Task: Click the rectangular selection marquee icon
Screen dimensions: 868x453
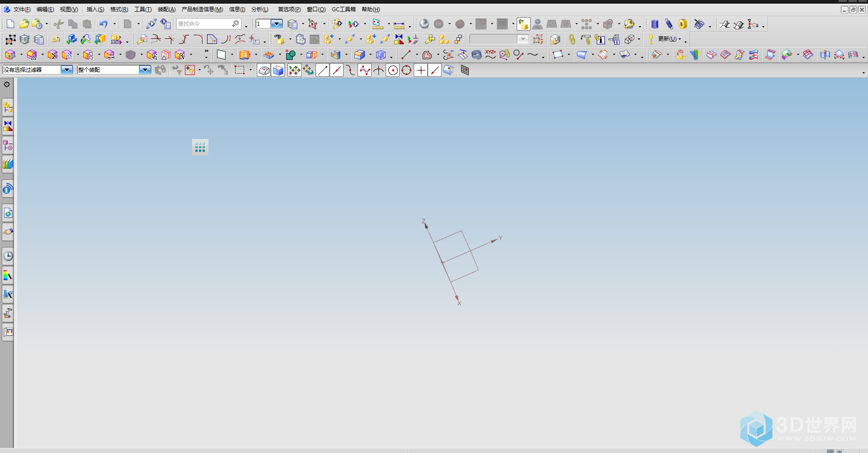Action: tap(240, 70)
